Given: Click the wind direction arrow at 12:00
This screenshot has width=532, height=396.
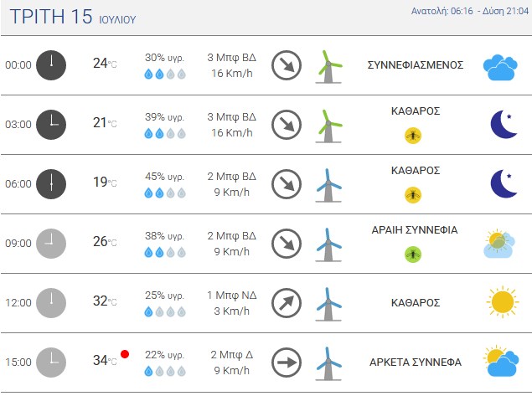Looking at the screenshot, I should click(x=287, y=303).
